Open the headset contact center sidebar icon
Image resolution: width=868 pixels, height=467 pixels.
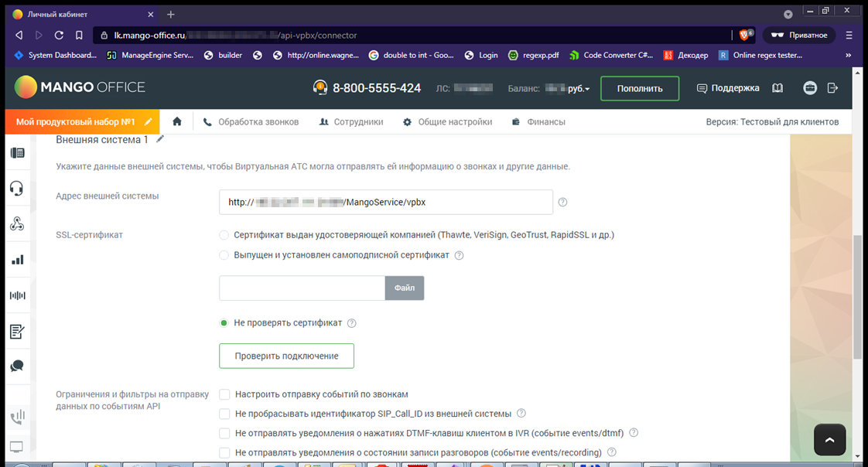tap(16, 188)
